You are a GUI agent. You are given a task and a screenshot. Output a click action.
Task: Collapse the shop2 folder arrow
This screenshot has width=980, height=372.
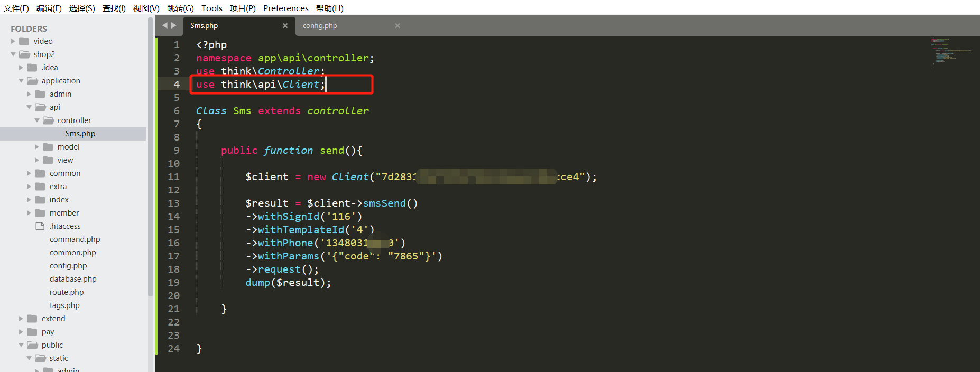point(13,54)
